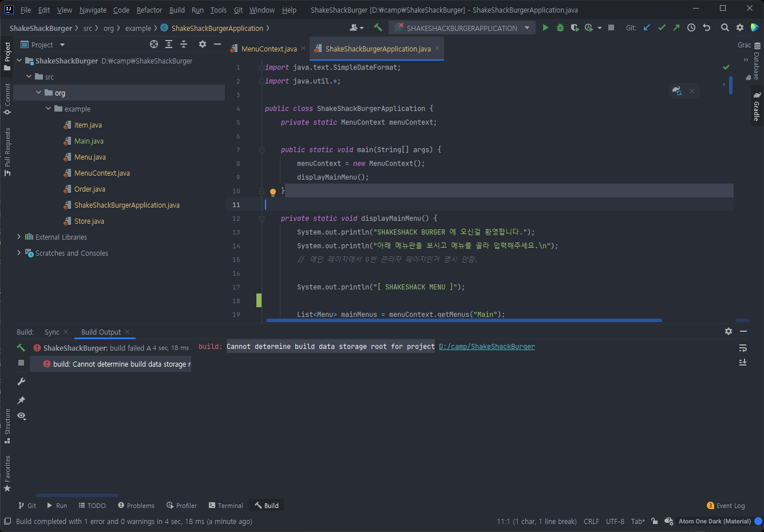Image resolution: width=764 pixels, height=532 pixels.
Task: Click Collapse All in Project panel
Action: pos(184,44)
